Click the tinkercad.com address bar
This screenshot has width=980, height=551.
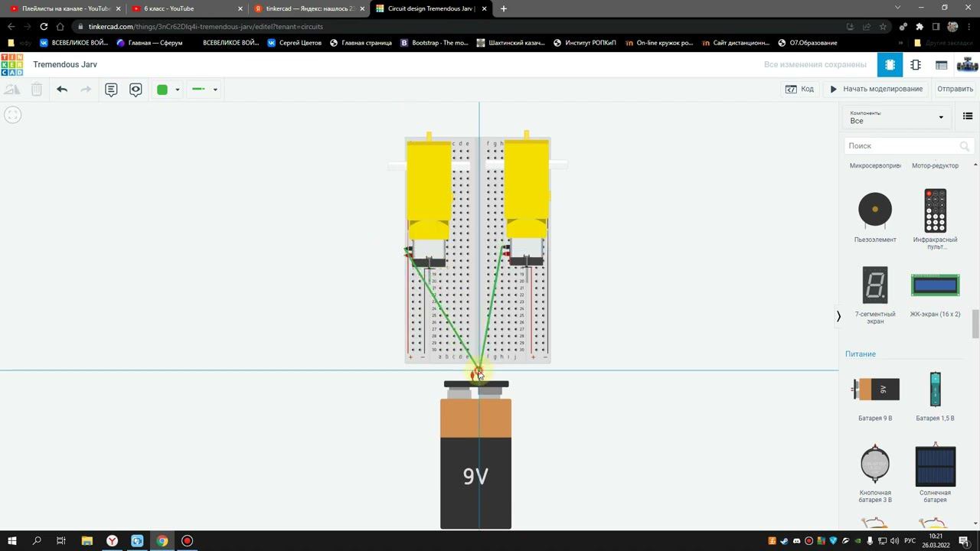click(459, 26)
